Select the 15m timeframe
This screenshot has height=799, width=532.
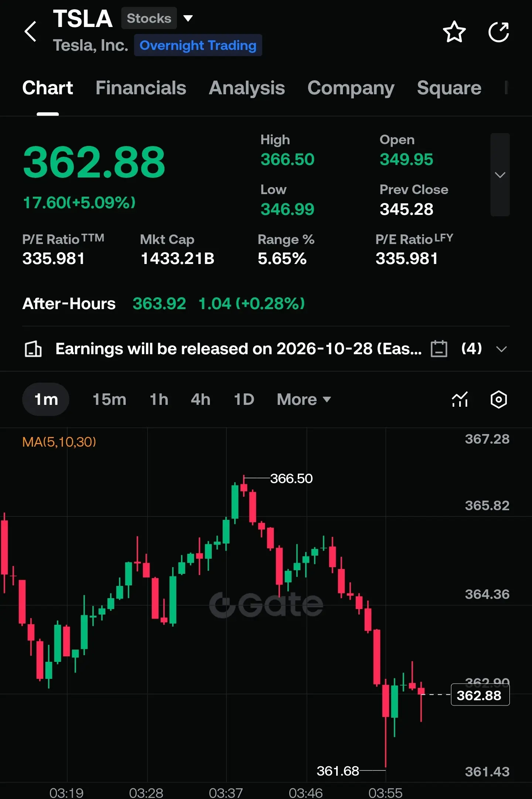[109, 399]
